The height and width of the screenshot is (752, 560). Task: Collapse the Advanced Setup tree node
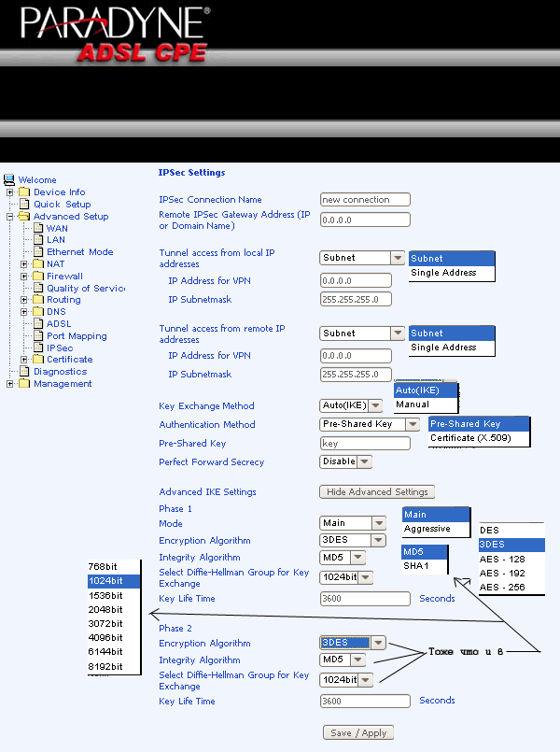pyautogui.click(x=9, y=217)
